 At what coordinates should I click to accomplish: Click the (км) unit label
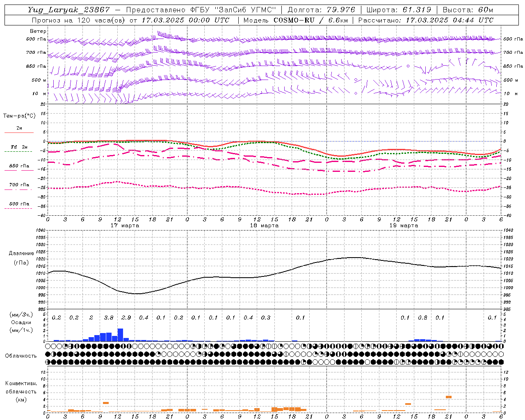(21, 399)
